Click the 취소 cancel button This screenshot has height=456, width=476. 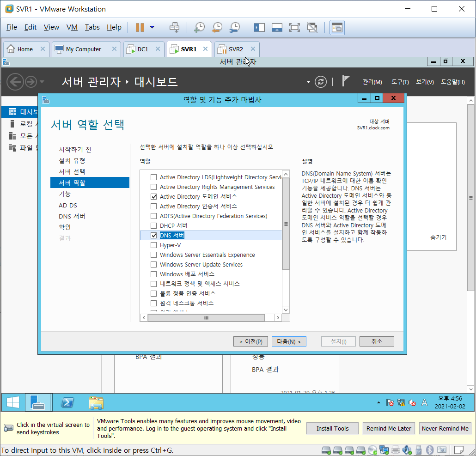(x=377, y=341)
